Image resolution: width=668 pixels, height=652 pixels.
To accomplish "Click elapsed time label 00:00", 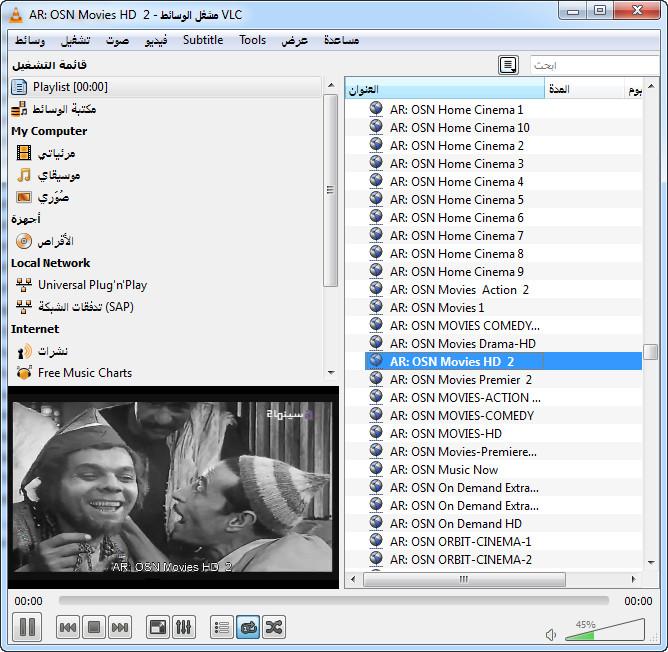I will [x=29, y=601].
